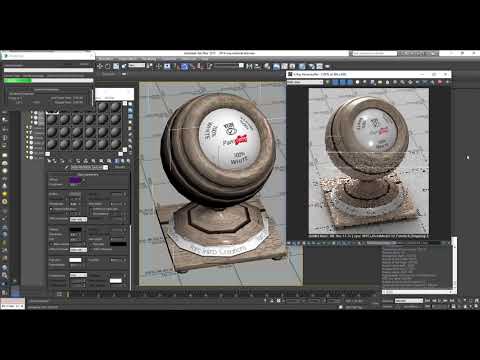Image resolution: width=480 pixels, height=360 pixels.
Task: Click the Align tool in main toolbar
Action: 257,66
